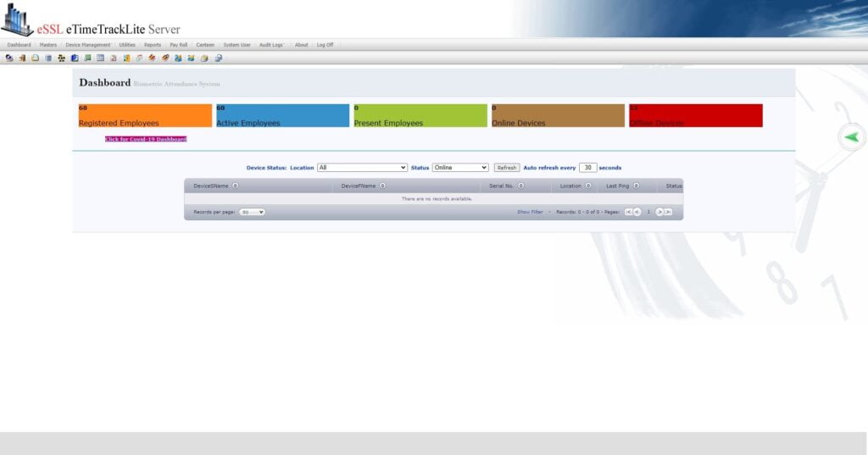Click the DeviceSName column header
This screenshot has width=868, height=455.
[x=211, y=186]
